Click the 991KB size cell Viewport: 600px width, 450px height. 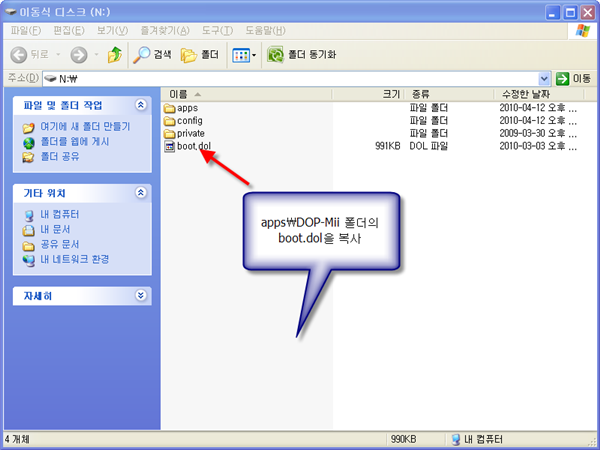click(x=387, y=146)
